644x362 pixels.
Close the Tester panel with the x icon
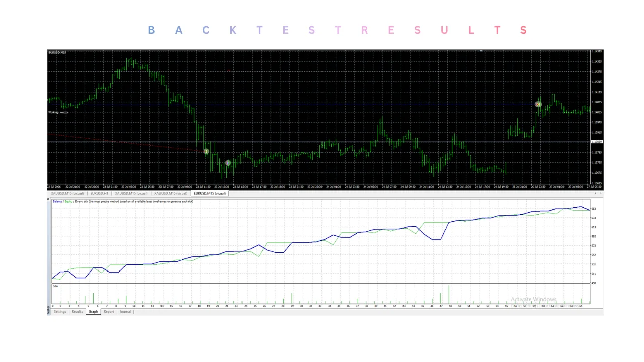pyautogui.click(x=48, y=199)
